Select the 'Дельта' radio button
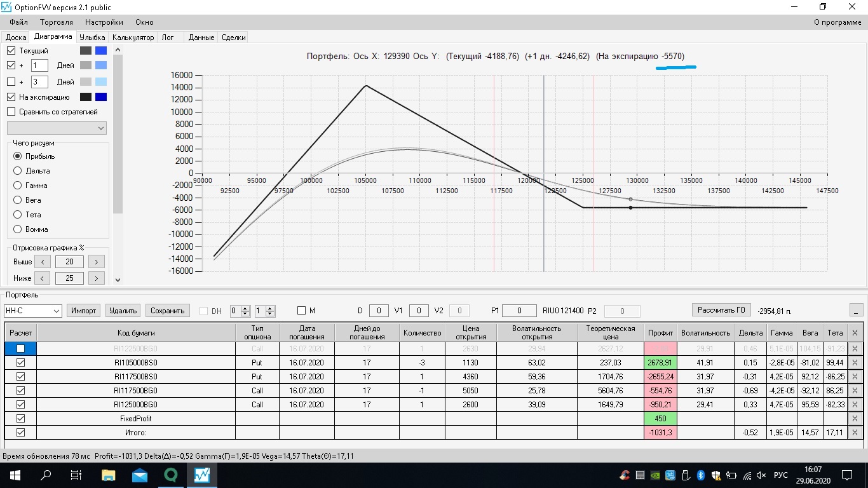Viewport: 868px width, 488px height. [18, 171]
